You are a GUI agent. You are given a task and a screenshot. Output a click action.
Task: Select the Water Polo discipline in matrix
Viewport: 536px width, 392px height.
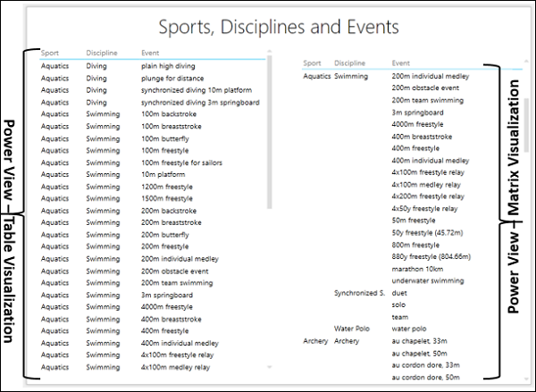(352, 329)
